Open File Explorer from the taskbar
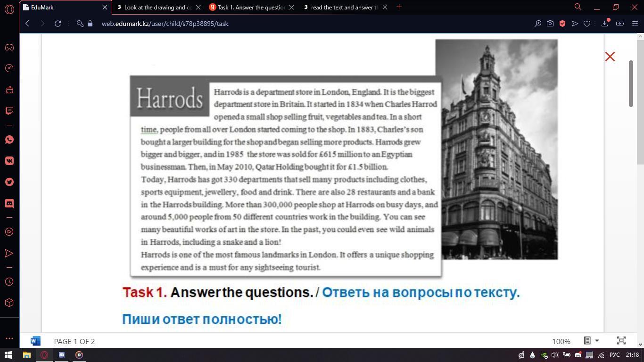Viewport: 644px width, 362px height. tap(27, 355)
